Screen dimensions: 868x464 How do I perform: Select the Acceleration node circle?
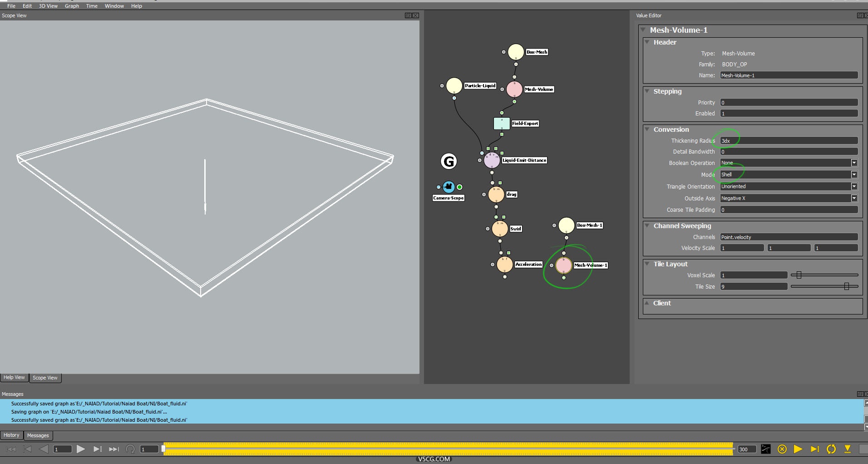pyautogui.click(x=505, y=264)
